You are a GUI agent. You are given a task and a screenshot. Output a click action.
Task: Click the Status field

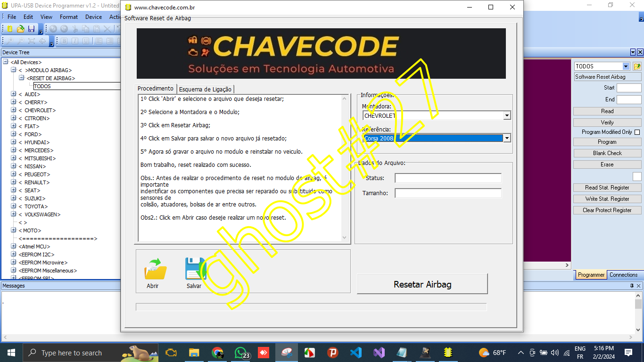(448, 178)
